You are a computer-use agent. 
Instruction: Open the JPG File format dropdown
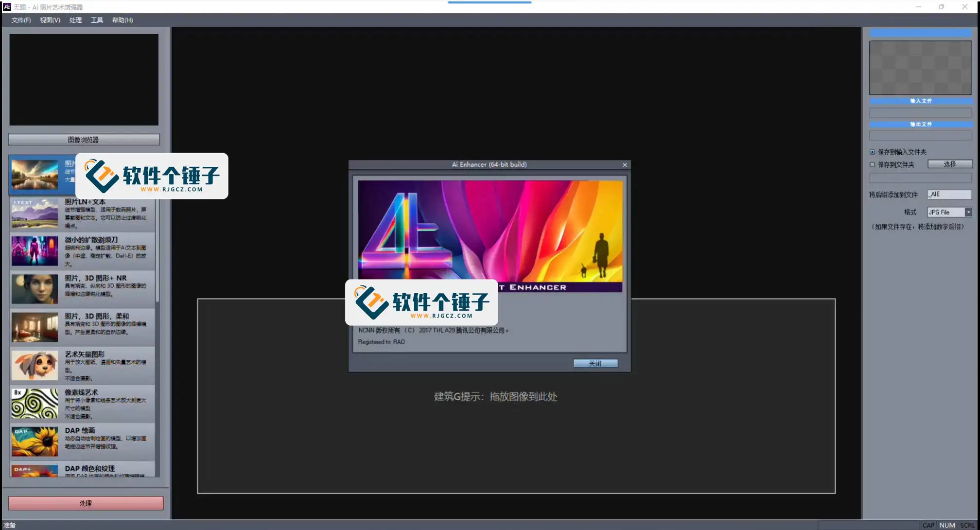[968, 212]
